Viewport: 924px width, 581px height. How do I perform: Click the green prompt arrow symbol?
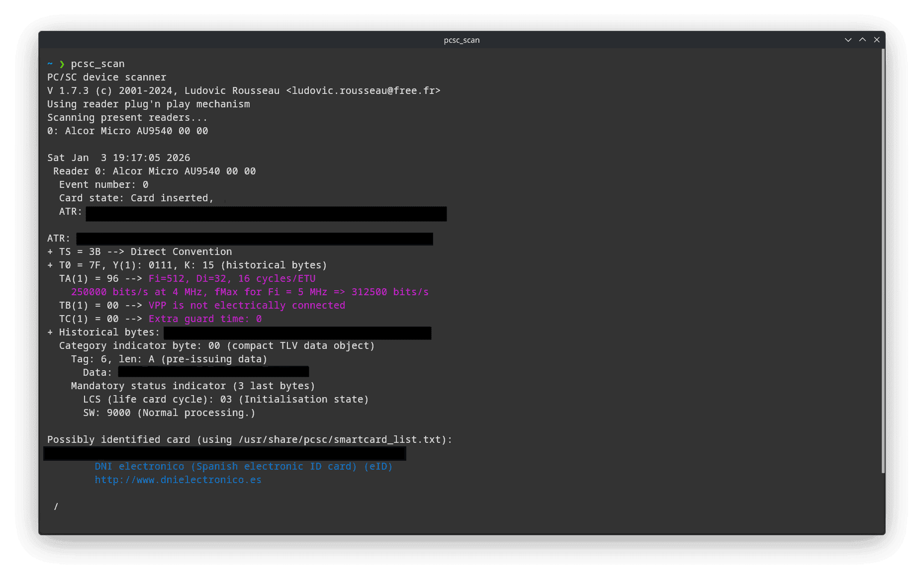point(62,64)
